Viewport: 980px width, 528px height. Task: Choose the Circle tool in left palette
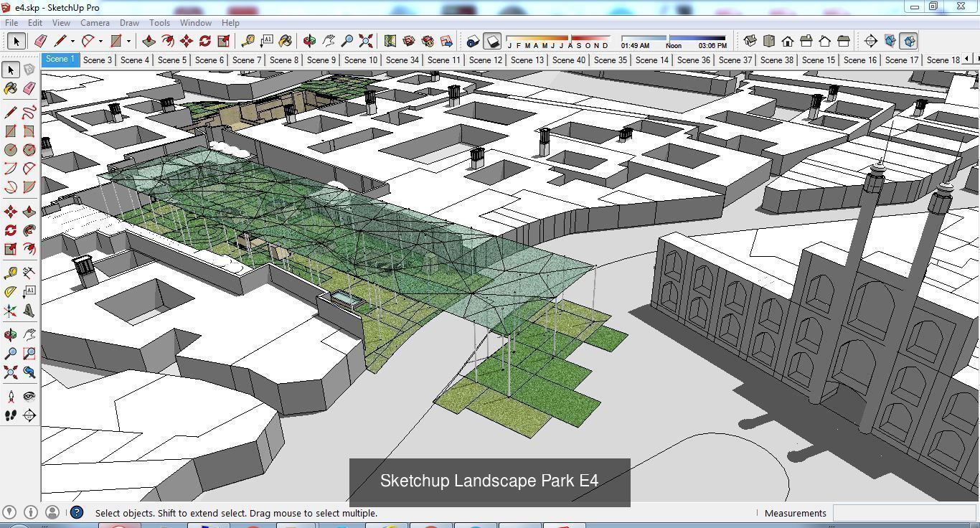[10, 150]
